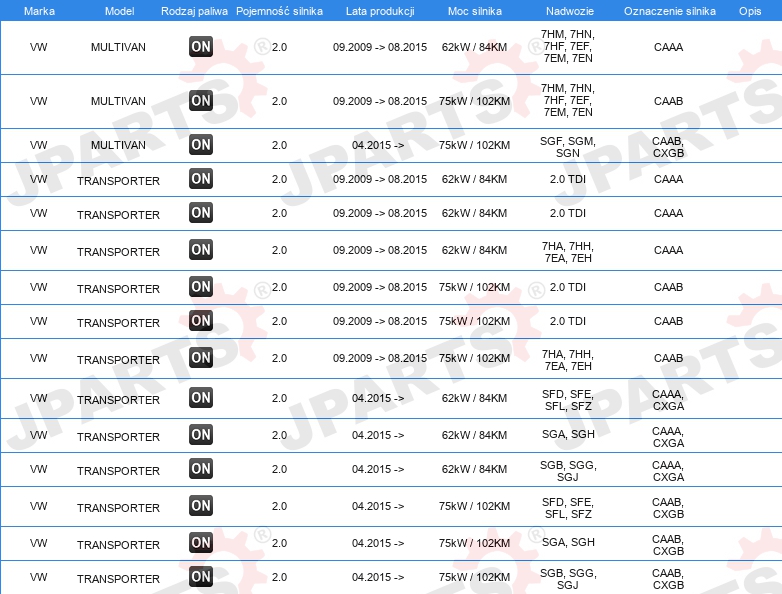
Task: Click '62kW / 84KM' in SGB, SGG, SGJ row
Action: point(474,469)
